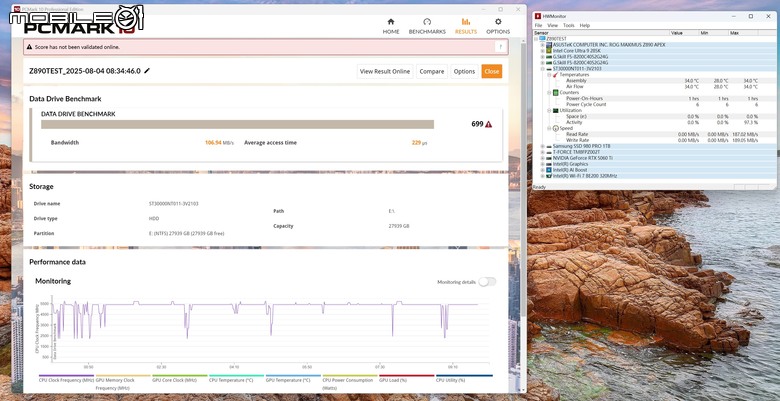Screen dimensions: 780x401
Task: Click GPU Load red legend color
Action: point(406,376)
